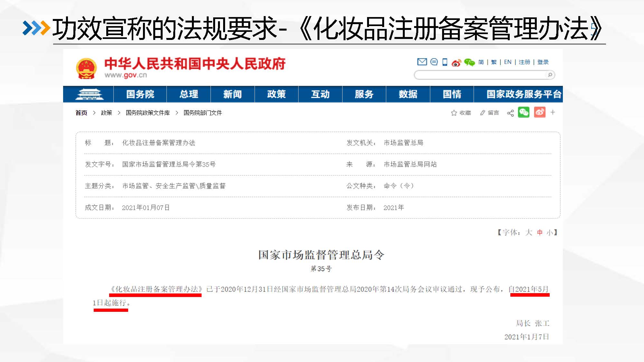Image resolution: width=644 pixels, height=362 pixels.
Task: Click the 收藏 favorite star link
Action: coord(461,113)
